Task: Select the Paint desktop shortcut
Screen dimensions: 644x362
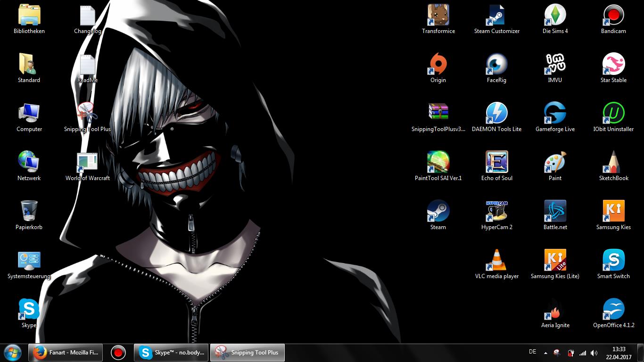Action: pos(555,166)
